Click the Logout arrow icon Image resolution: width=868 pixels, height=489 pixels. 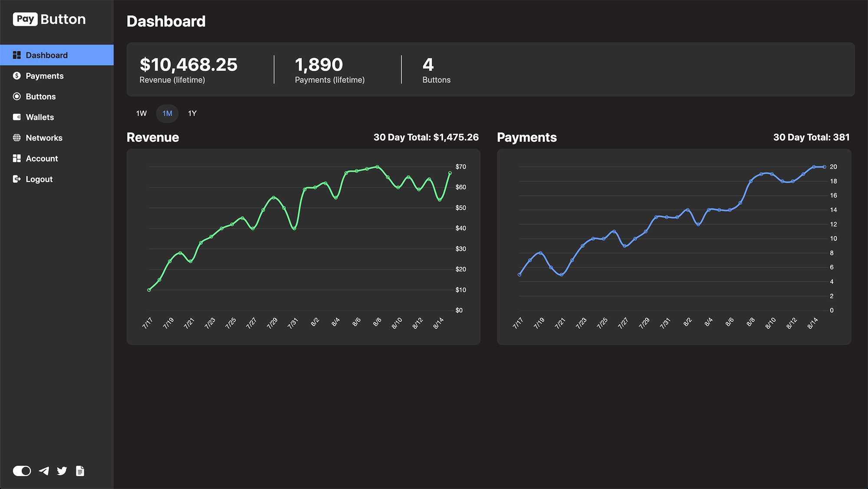click(17, 179)
